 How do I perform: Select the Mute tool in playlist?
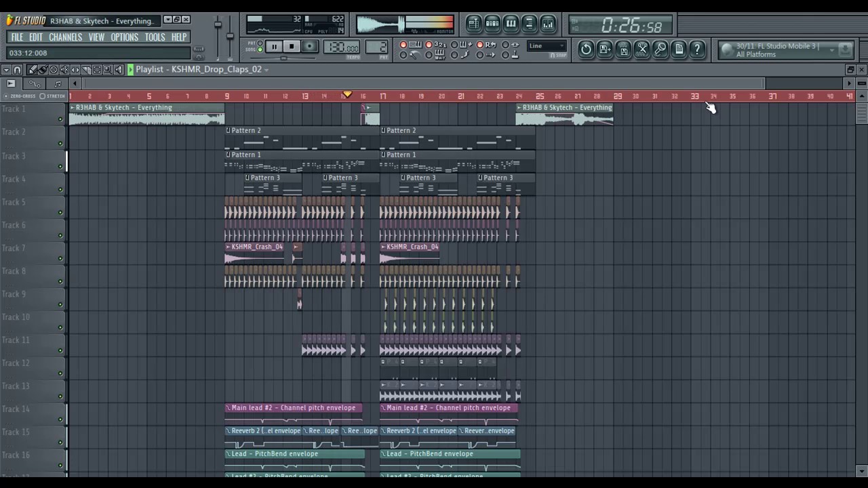click(64, 70)
